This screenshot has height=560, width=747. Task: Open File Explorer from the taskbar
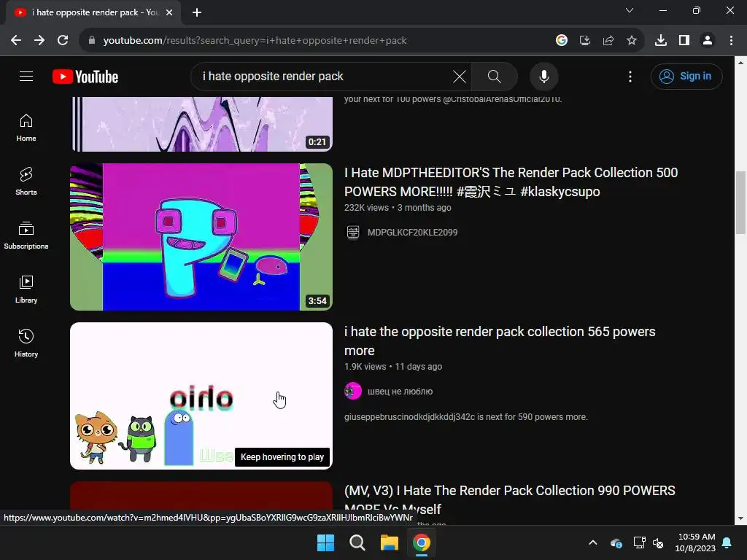click(390, 542)
